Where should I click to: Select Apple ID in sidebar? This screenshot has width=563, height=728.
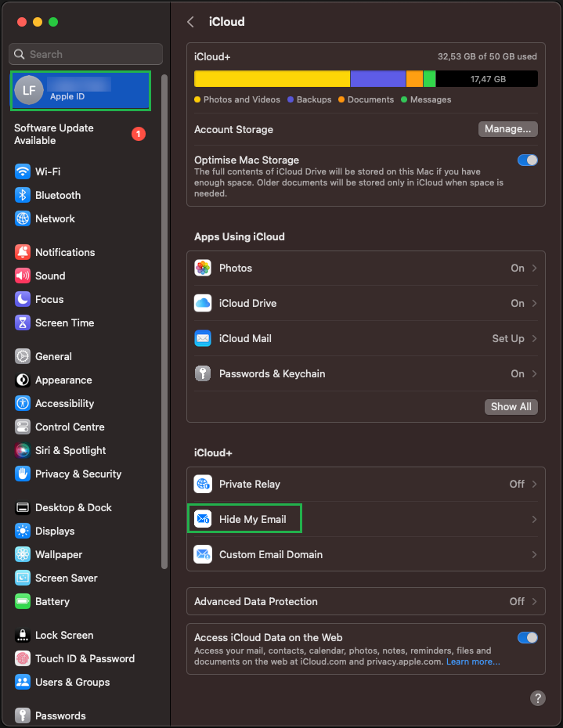81,91
